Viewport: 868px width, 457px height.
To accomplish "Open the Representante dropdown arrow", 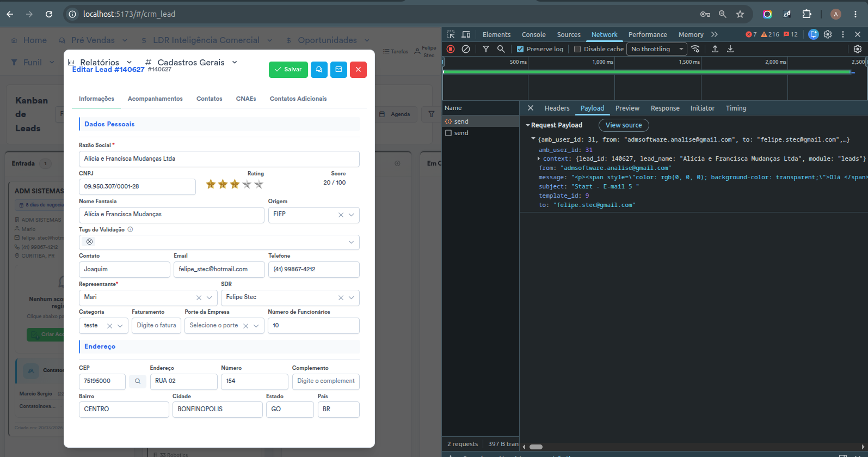I will point(210,297).
